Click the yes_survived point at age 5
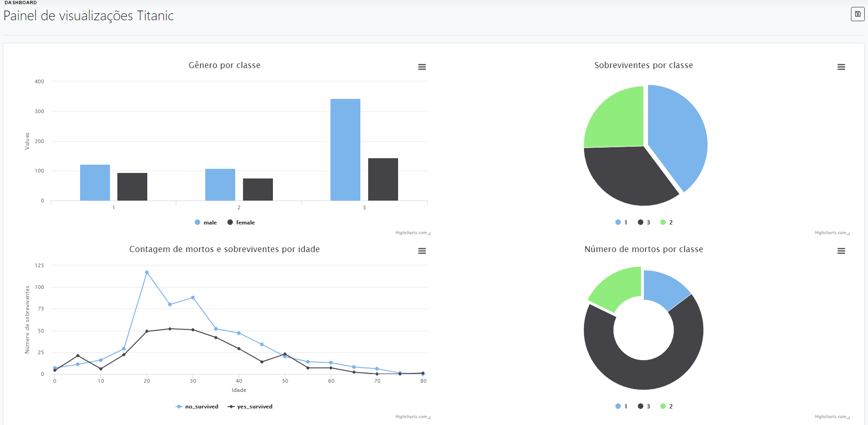Viewport: 868px width, 425px height. click(x=78, y=356)
